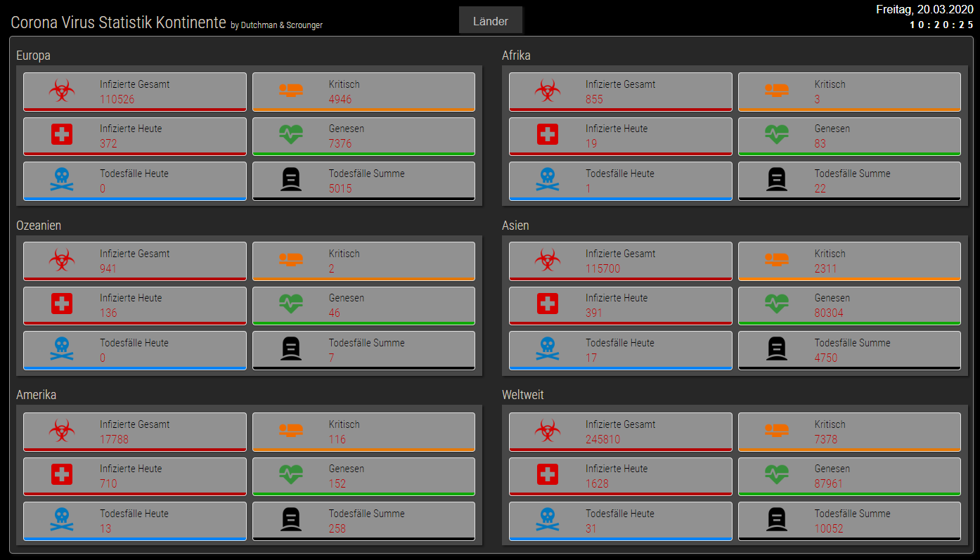Click Amerika red cross infected-today icon
The width and height of the screenshot is (980, 560).
coord(62,474)
